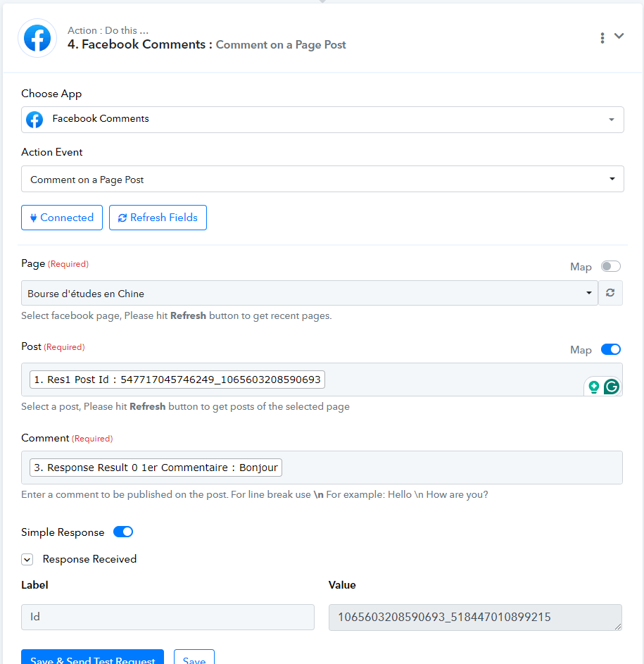Screen dimensions: 644x664
Task: Refresh the Page list with the reload icon
Action: tap(610, 293)
